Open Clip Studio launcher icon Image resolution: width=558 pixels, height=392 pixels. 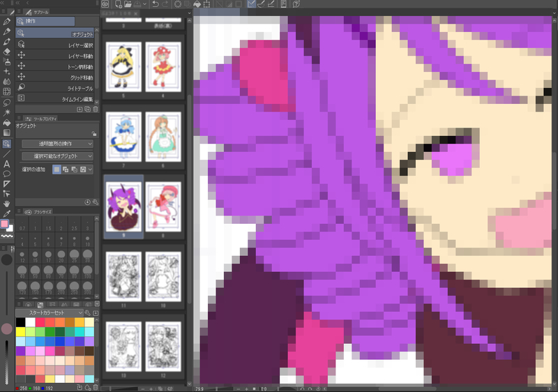105,4
